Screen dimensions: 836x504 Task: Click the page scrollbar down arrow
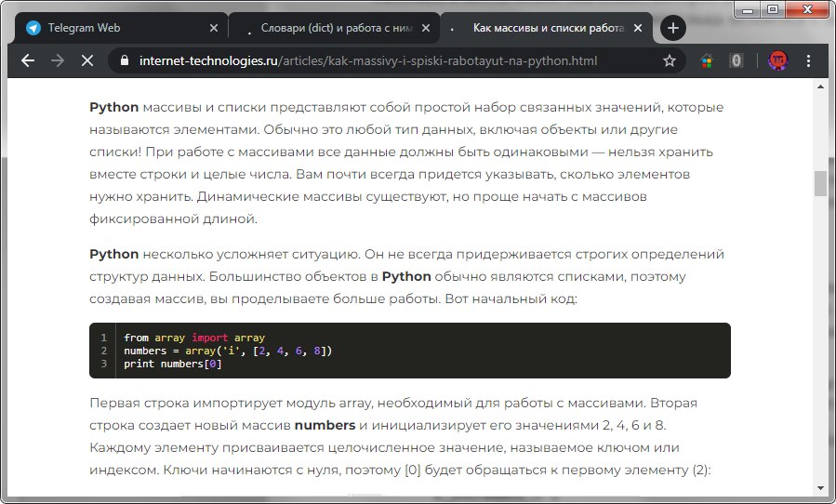pos(820,487)
